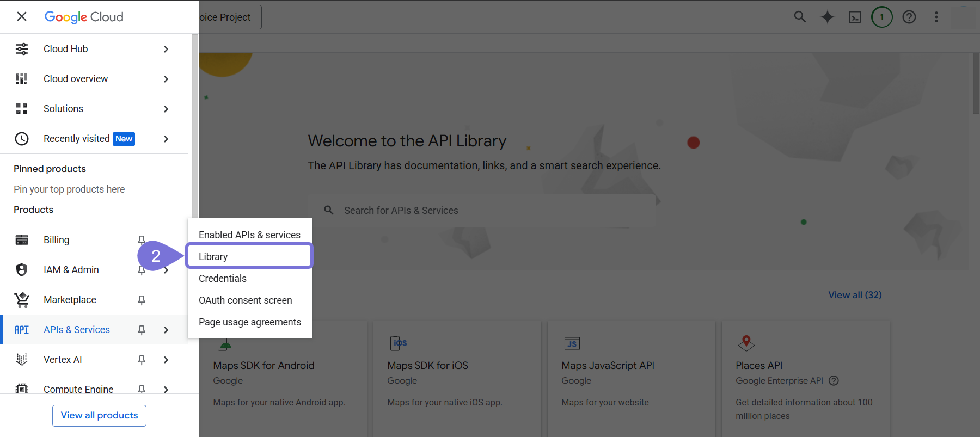Image resolution: width=980 pixels, height=437 pixels.
Task: Open notifications badge showing 1
Action: pyautogui.click(x=881, y=17)
